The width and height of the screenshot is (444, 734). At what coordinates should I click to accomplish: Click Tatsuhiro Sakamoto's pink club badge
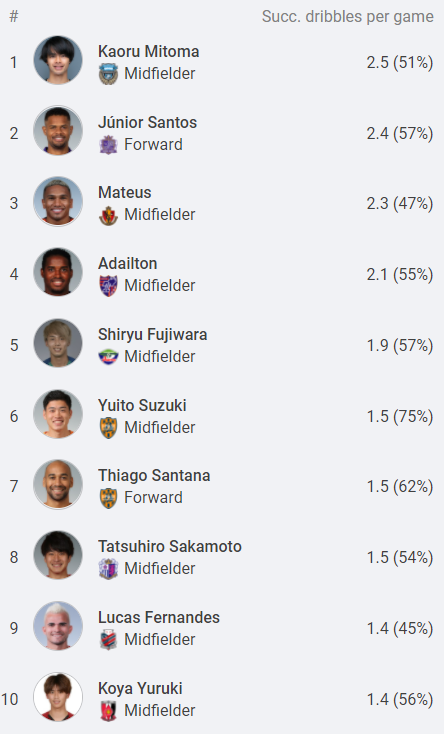coord(108,569)
